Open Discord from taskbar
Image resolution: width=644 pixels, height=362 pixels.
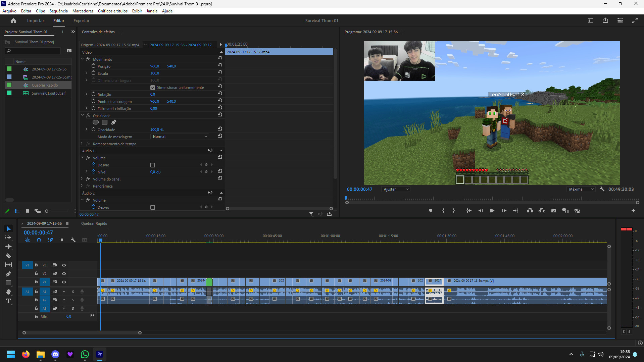point(55,354)
